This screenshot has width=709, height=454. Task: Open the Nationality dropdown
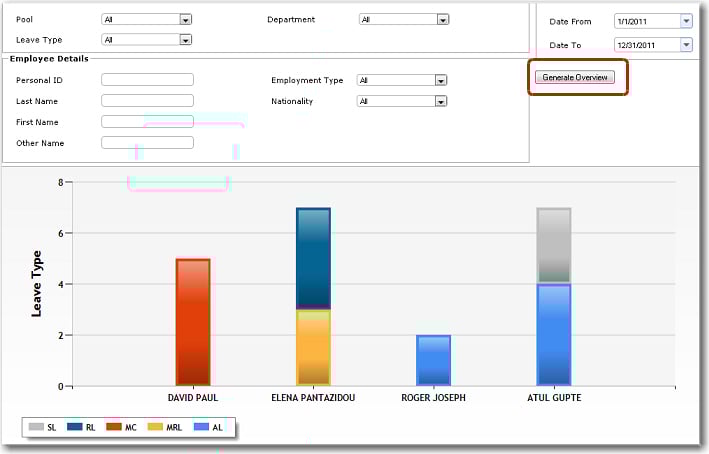tap(440, 101)
